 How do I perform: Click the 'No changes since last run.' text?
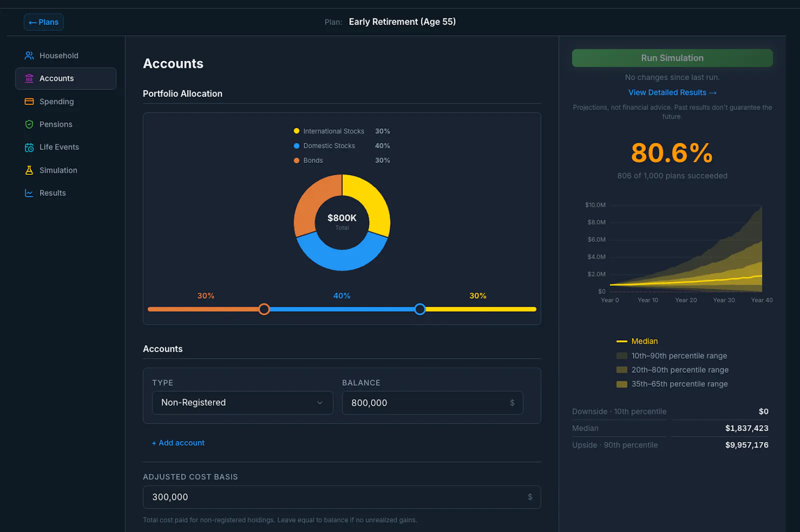(x=672, y=77)
